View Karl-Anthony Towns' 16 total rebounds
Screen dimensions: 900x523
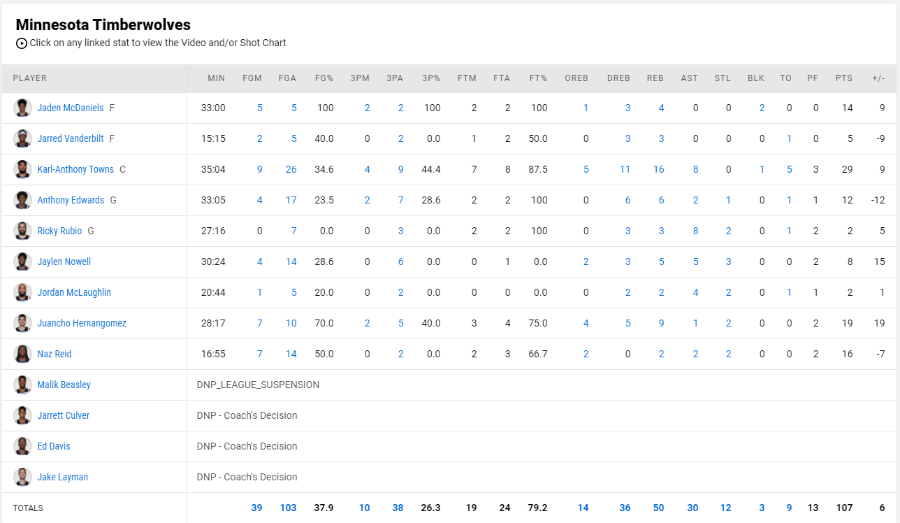click(x=658, y=169)
